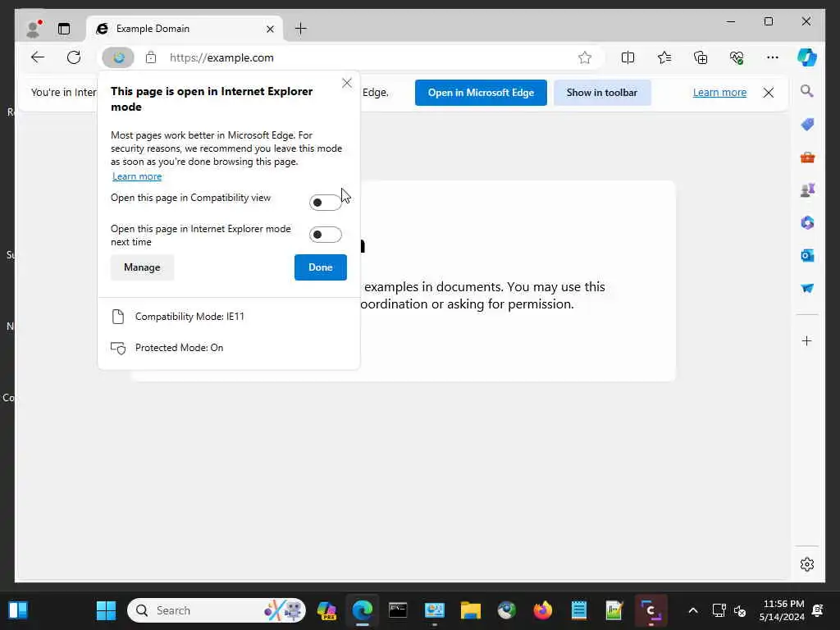The height and width of the screenshot is (630, 840).
Task: Click Open in Microsoft Edge button
Action: pos(481,93)
